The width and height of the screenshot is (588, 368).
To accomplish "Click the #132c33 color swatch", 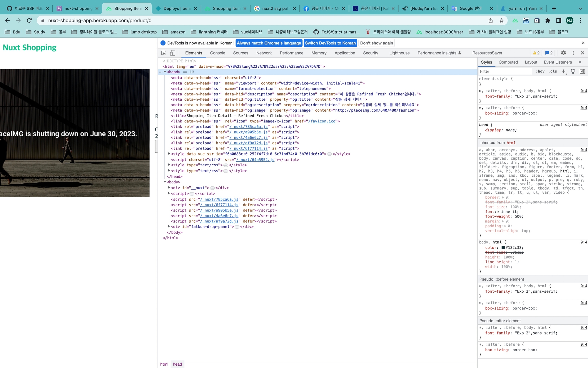I will coord(503,248).
